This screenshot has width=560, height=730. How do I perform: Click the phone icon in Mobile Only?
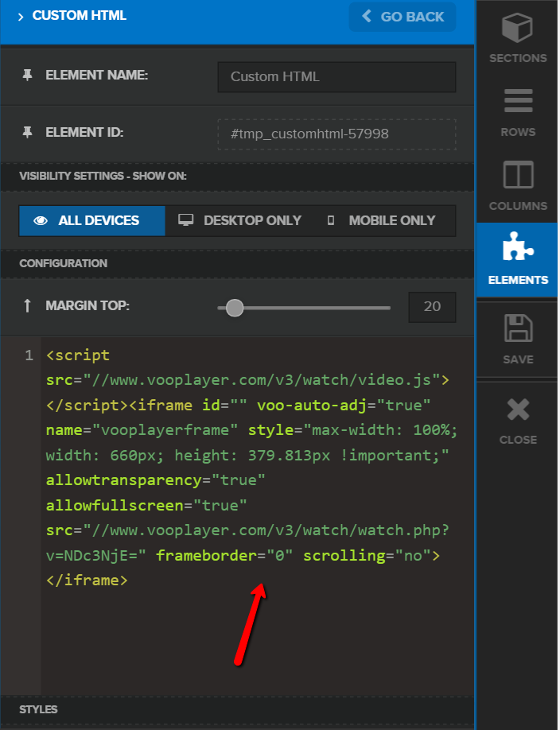point(331,221)
